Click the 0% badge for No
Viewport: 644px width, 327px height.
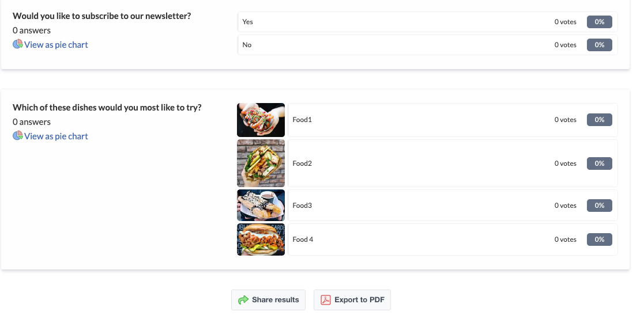(599, 45)
